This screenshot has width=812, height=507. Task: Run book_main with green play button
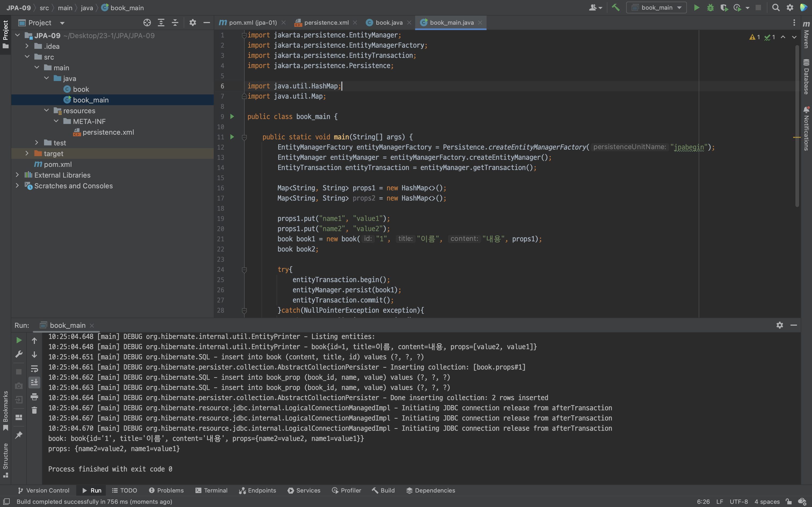697,8
